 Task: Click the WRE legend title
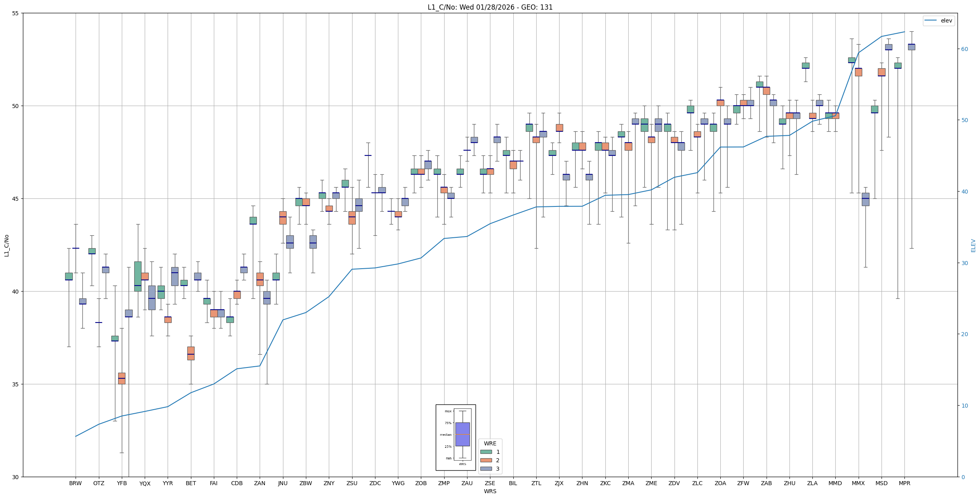coord(490,443)
